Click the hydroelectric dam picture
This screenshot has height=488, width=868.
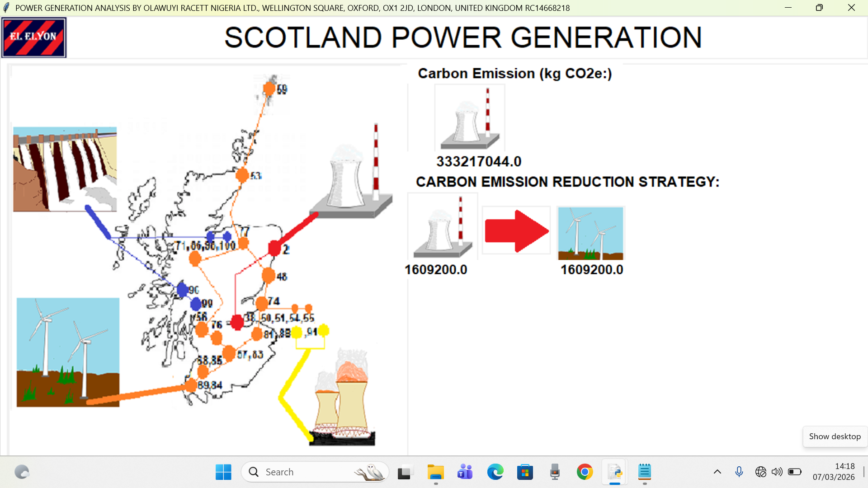pos(65,169)
